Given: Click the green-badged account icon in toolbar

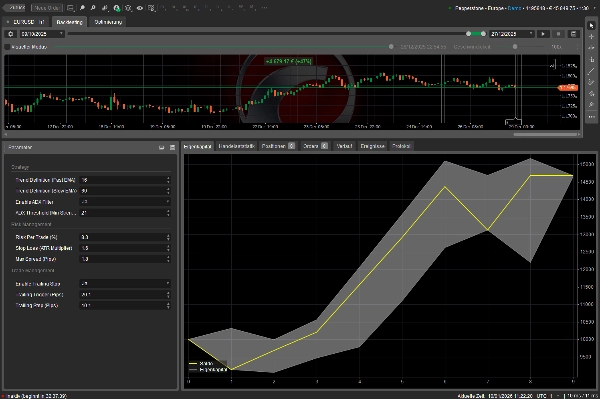Looking at the screenshot, I should 117,8.
